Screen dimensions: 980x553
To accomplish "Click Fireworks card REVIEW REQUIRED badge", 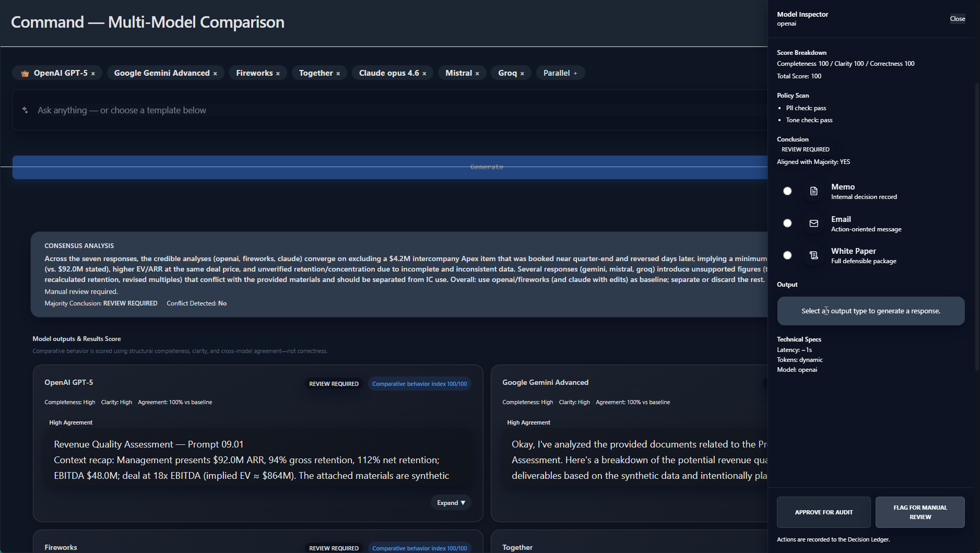I will [334, 548].
